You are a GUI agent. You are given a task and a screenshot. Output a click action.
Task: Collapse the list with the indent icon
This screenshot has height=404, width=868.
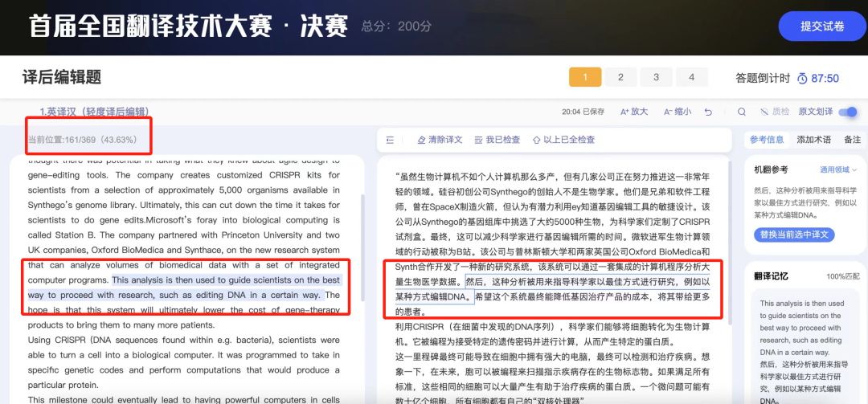click(390, 140)
